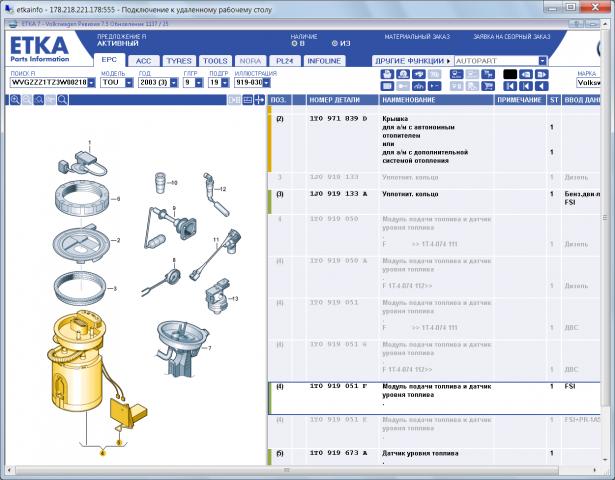Click the greyed row 1J0 919 133 Дизель

[433, 180]
